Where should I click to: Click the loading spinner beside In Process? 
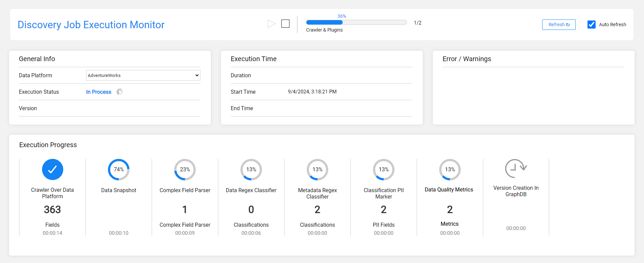click(x=120, y=92)
